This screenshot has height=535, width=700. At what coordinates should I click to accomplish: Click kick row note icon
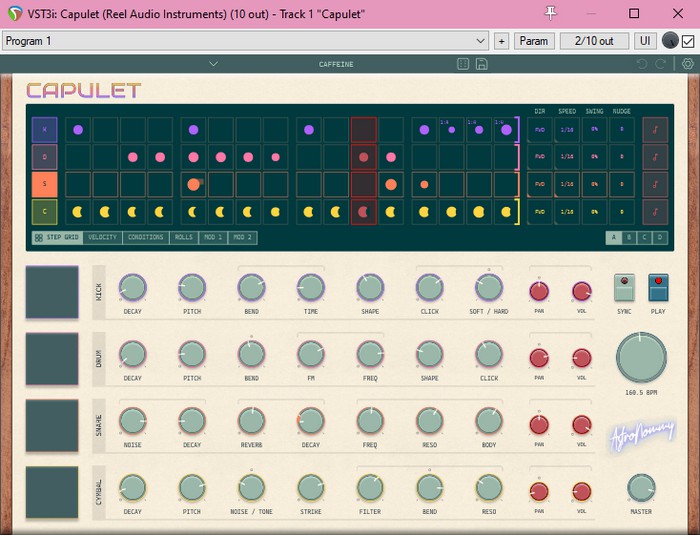(x=655, y=130)
